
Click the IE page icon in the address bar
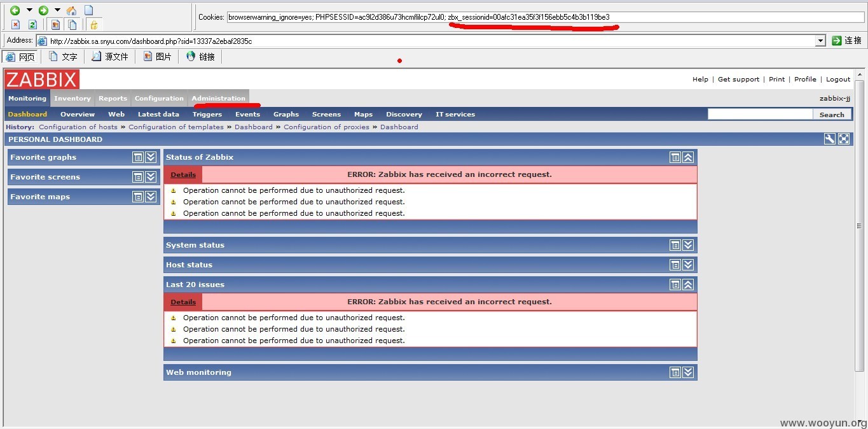tap(43, 41)
